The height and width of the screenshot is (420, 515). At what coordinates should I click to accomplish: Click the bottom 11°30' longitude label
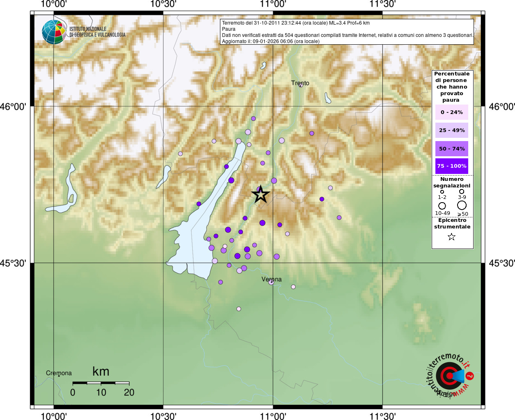(x=382, y=416)
